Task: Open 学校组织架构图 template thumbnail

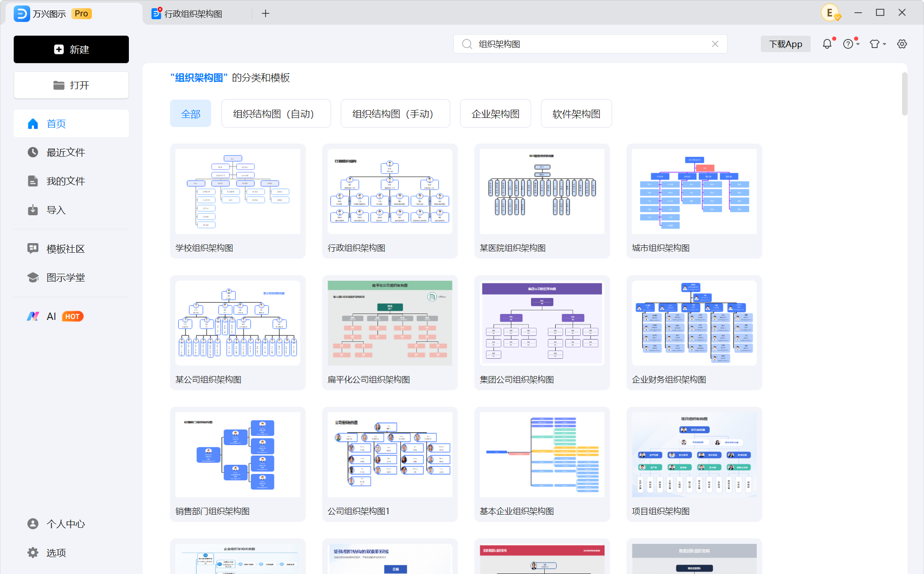Action: coord(238,191)
